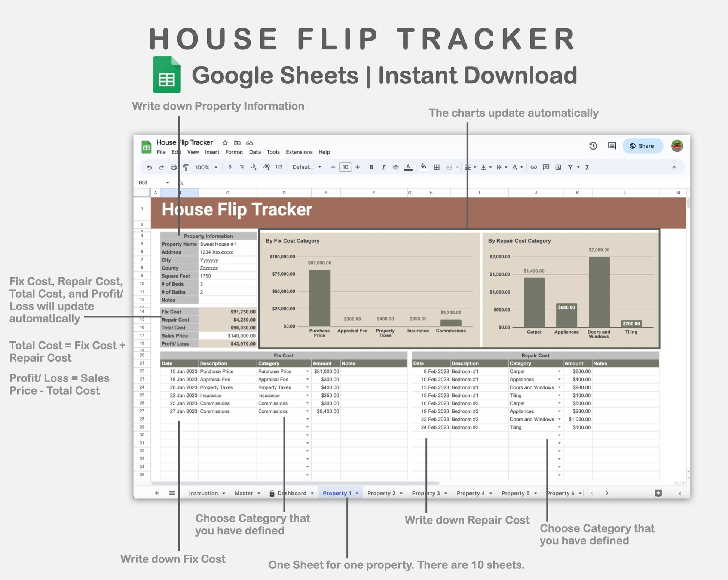Expand Category dropdown for Purchase Price row
This screenshot has width=728, height=580.
pyautogui.click(x=308, y=371)
